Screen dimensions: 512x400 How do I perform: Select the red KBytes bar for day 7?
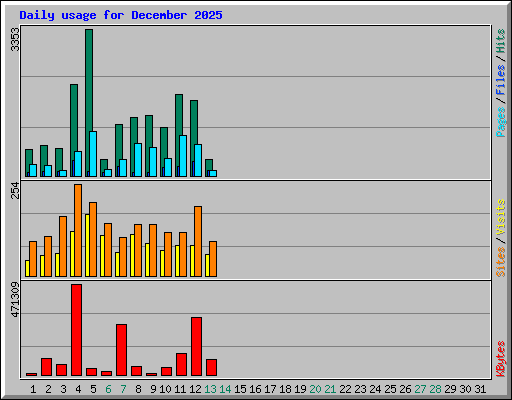121,350
